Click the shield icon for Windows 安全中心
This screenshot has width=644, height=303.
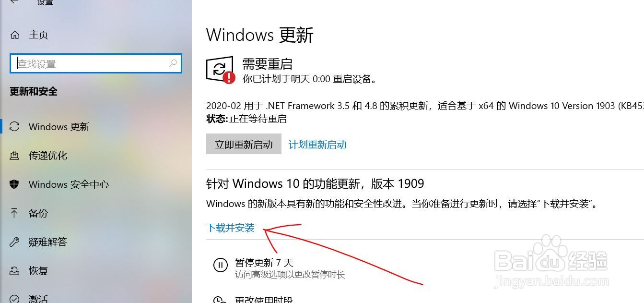tap(15, 184)
